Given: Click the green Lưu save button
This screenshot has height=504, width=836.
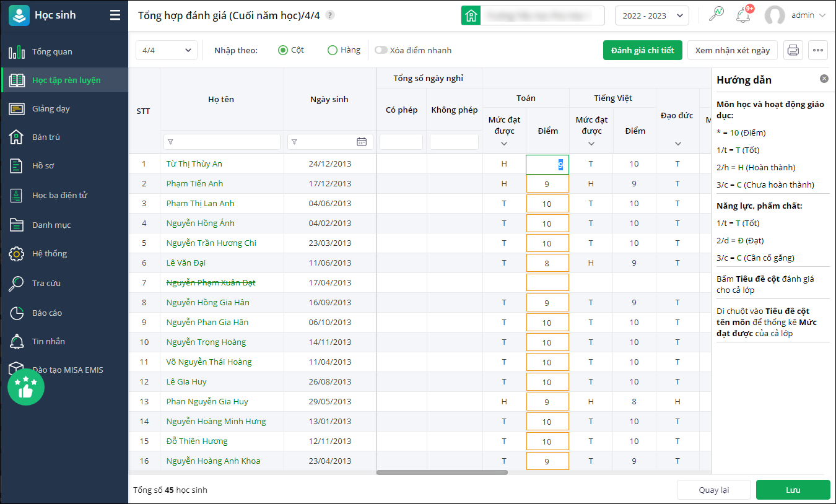Looking at the screenshot, I should click(793, 490).
